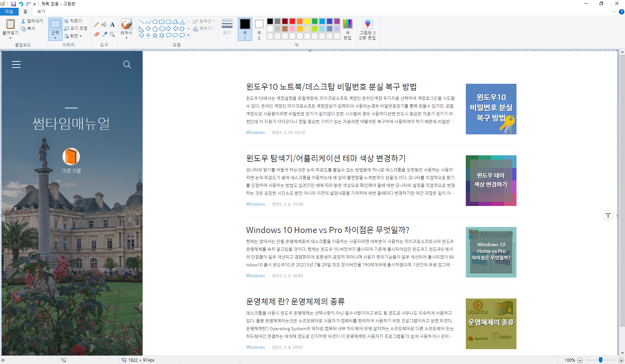This screenshot has height=364, width=625.
Task: Open Paint help with the question mark icon
Action: coord(621,12)
